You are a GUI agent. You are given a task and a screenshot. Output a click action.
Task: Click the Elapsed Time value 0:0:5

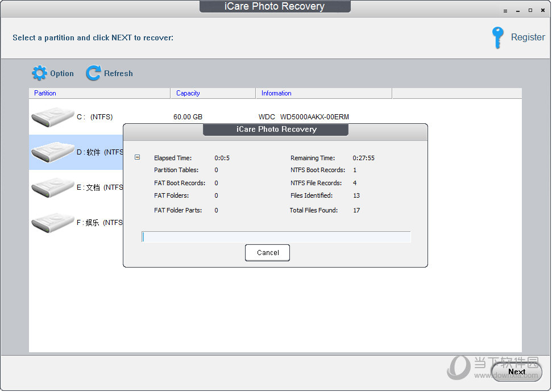point(222,158)
